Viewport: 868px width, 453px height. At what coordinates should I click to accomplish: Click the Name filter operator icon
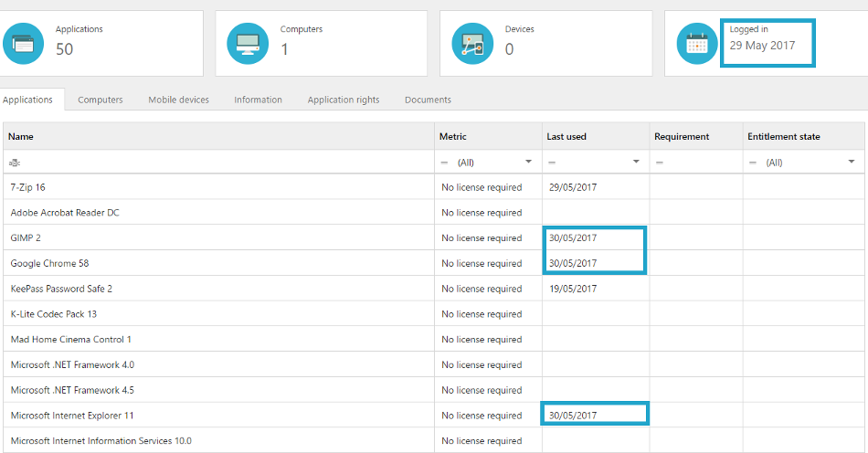[x=15, y=163]
